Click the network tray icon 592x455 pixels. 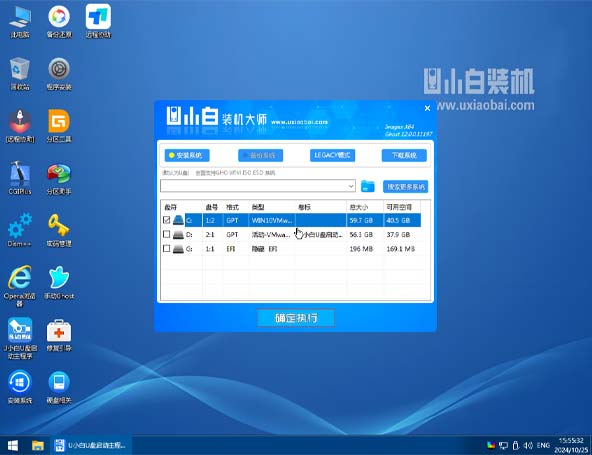pyautogui.click(x=503, y=446)
